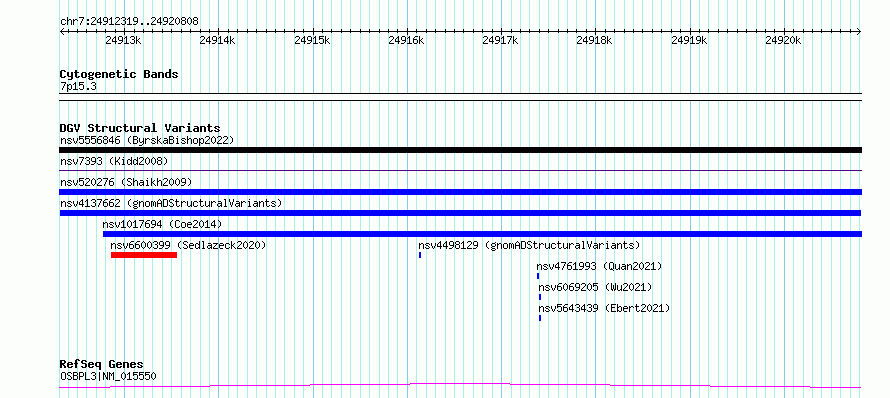Click the OSBPL3|NM_015550 gene label

(108, 376)
